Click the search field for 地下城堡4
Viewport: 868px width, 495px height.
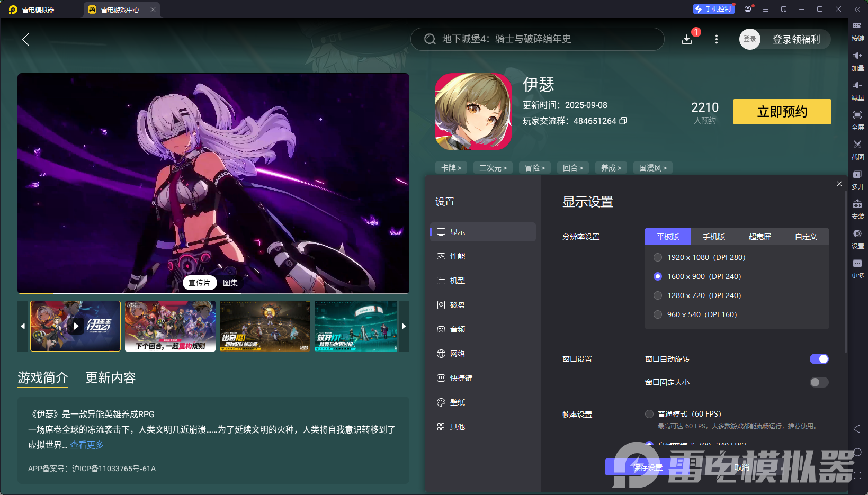click(x=538, y=39)
